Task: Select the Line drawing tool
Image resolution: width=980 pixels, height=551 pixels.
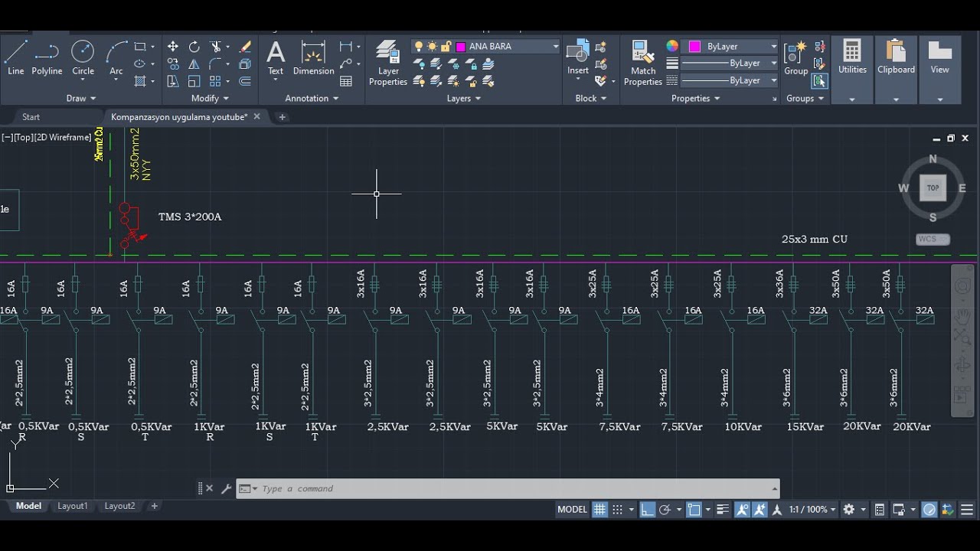Action: tap(15, 57)
